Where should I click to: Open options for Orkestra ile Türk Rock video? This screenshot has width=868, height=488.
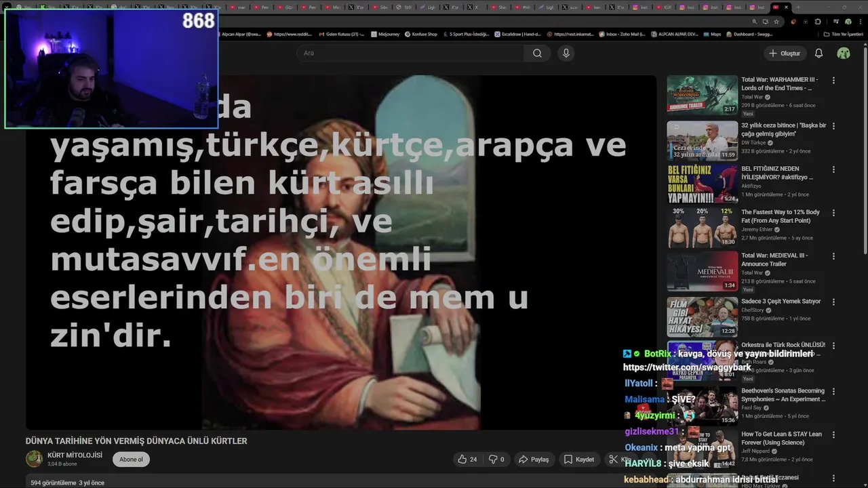point(833,346)
